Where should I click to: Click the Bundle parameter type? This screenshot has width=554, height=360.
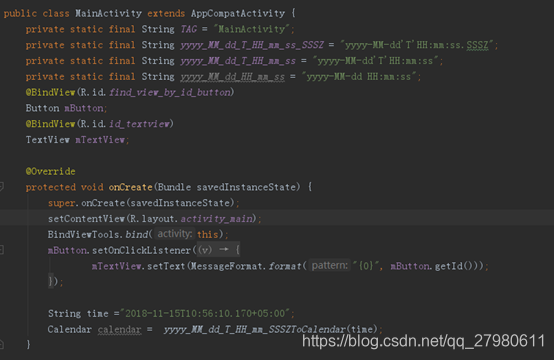pyautogui.click(x=174, y=187)
